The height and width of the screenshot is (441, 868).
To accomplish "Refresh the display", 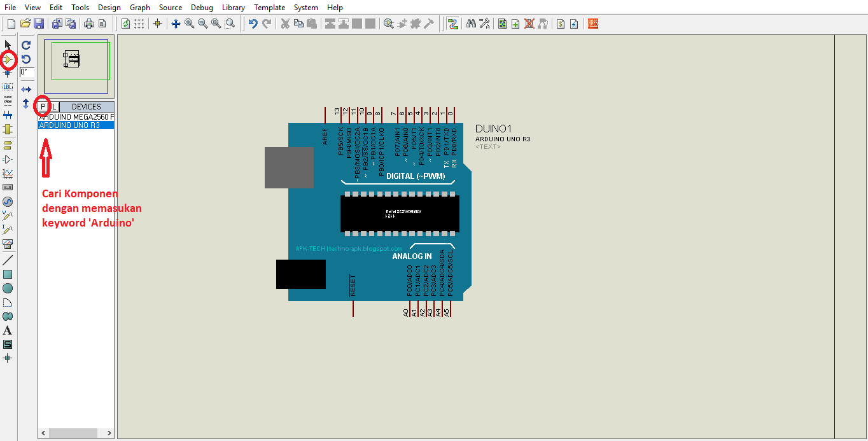I will click(125, 24).
